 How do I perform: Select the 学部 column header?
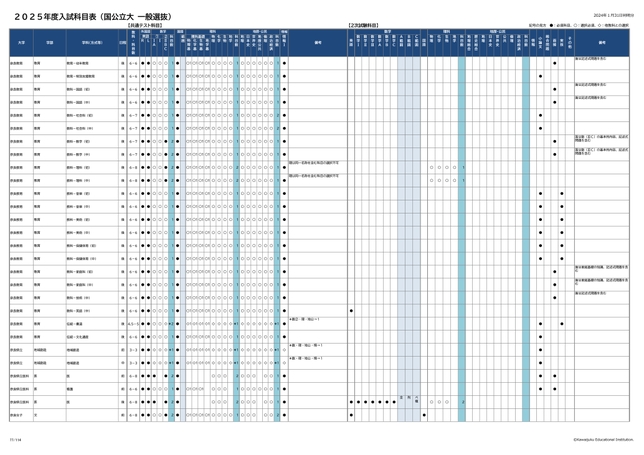50,43
